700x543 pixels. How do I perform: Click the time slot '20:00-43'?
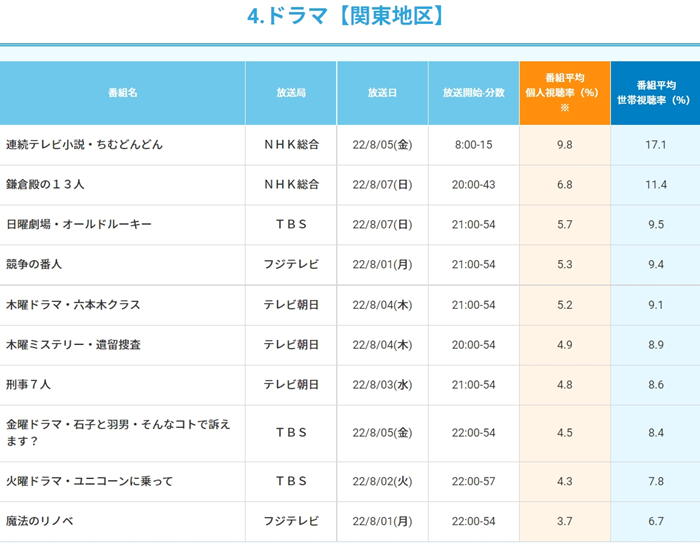pyautogui.click(x=474, y=184)
